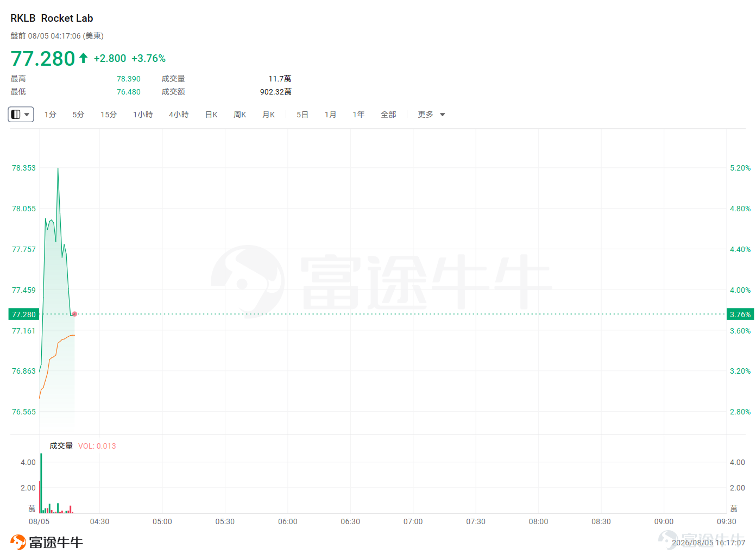Click the 5.20% percent axis label
Screen dimensions: 756x560
[x=740, y=168]
